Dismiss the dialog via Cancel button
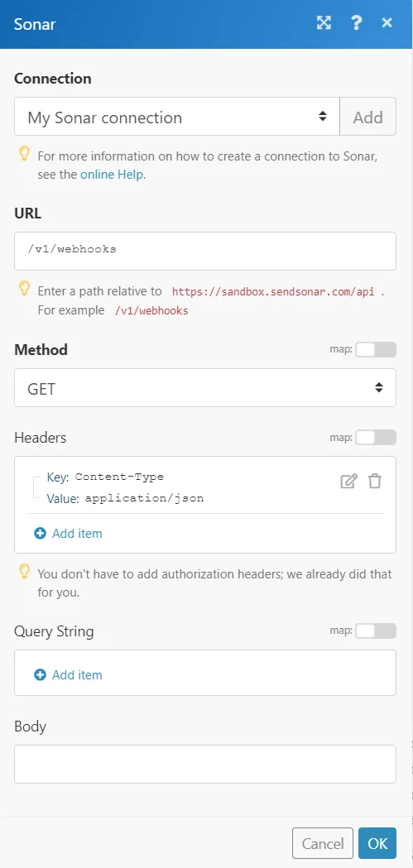Image resolution: width=413 pixels, height=868 pixels. pyautogui.click(x=323, y=843)
